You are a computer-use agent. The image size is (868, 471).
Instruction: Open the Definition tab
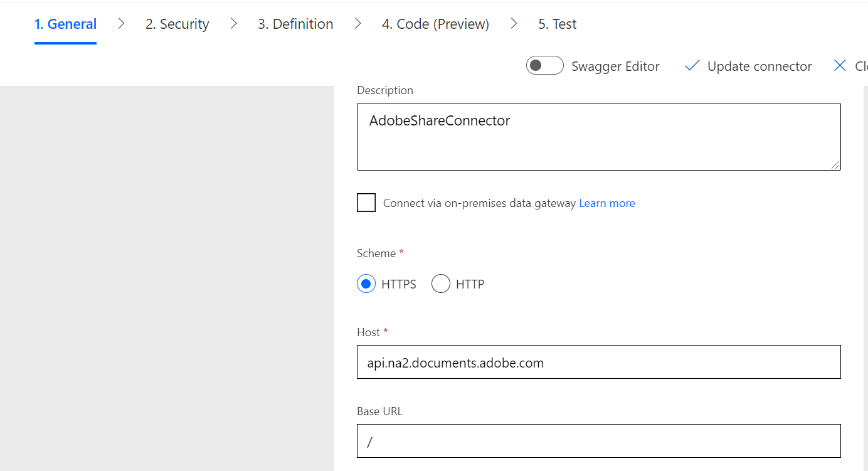(295, 24)
